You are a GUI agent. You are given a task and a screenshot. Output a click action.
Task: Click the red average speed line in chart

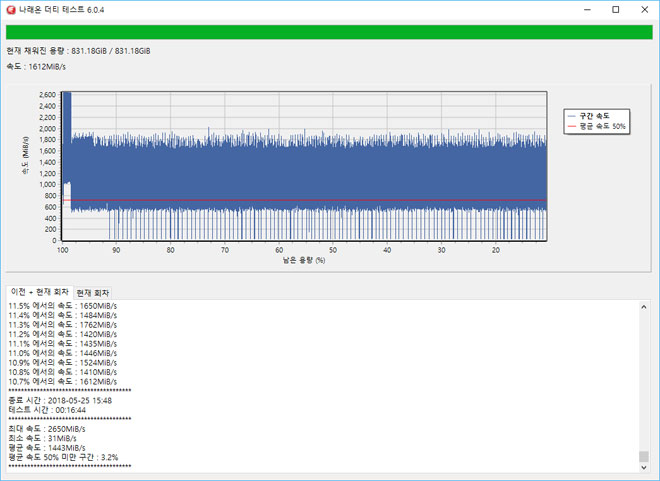(x=304, y=200)
